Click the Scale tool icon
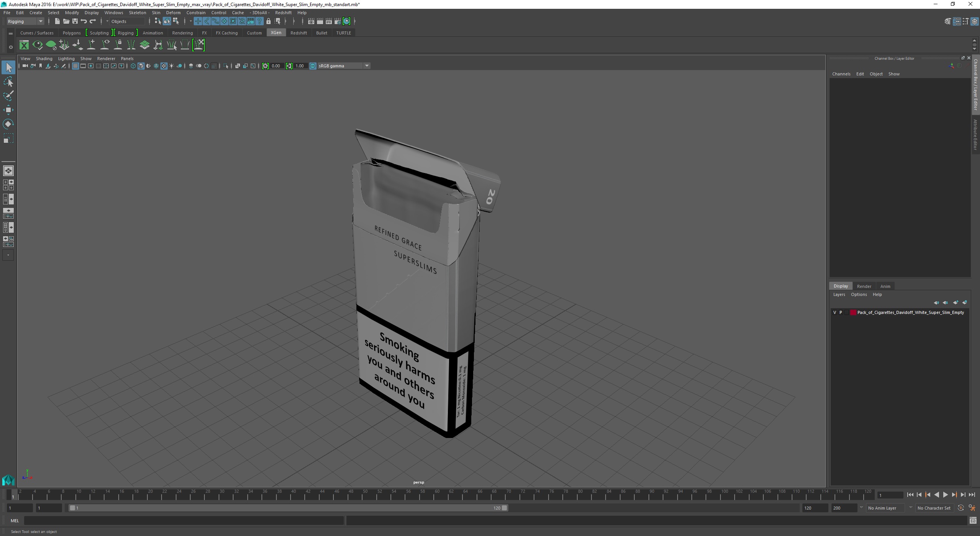This screenshot has height=536, width=980. (8, 138)
